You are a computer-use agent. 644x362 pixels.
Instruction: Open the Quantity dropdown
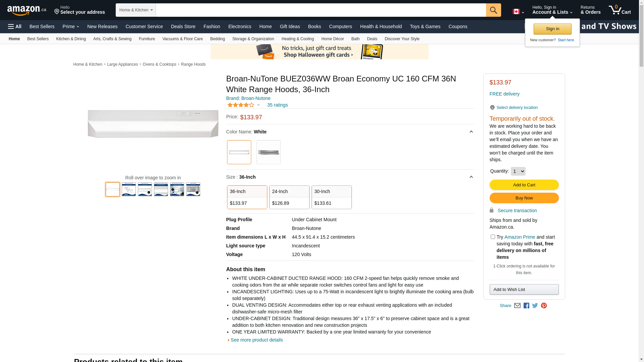tap(518, 171)
